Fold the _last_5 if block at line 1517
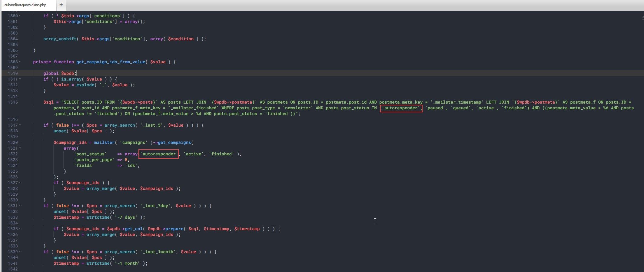This screenshot has width=644, height=272. [20, 125]
